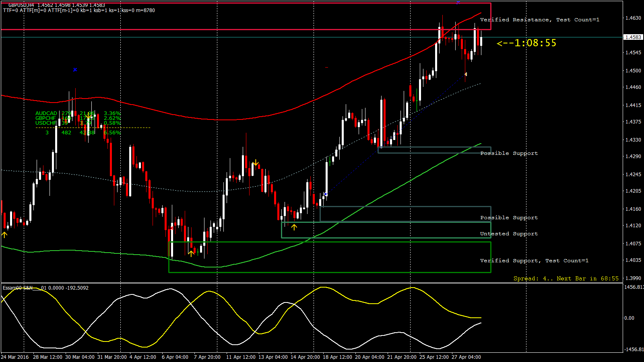Click the 1.4330 price axis label

633,140
